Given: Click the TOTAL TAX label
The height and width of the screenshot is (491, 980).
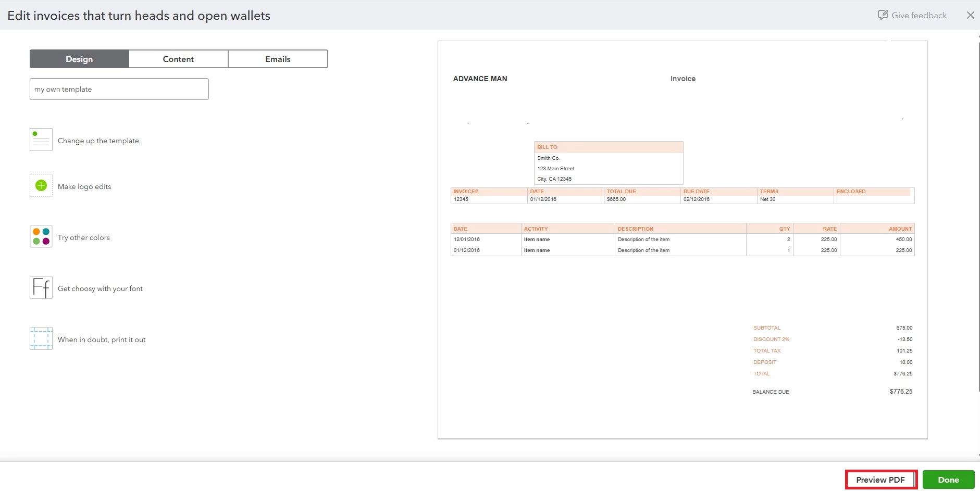Looking at the screenshot, I should (767, 351).
